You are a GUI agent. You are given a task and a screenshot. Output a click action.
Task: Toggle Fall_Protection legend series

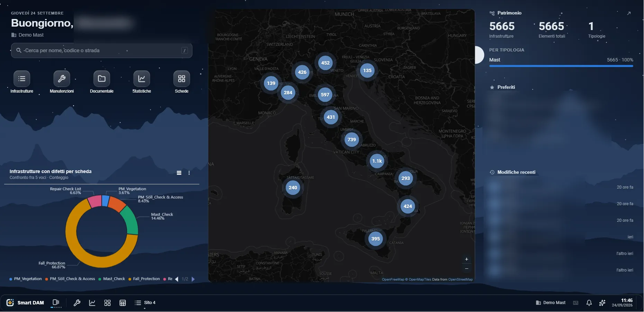[144, 279]
